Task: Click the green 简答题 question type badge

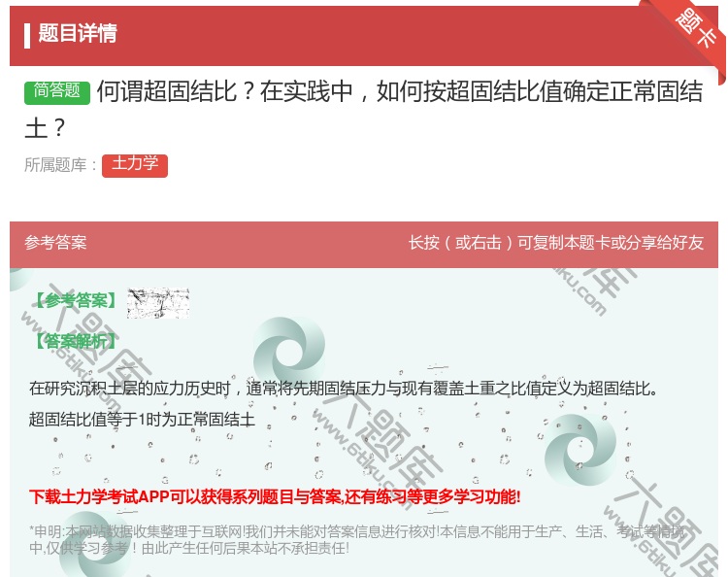Action: [x=57, y=91]
